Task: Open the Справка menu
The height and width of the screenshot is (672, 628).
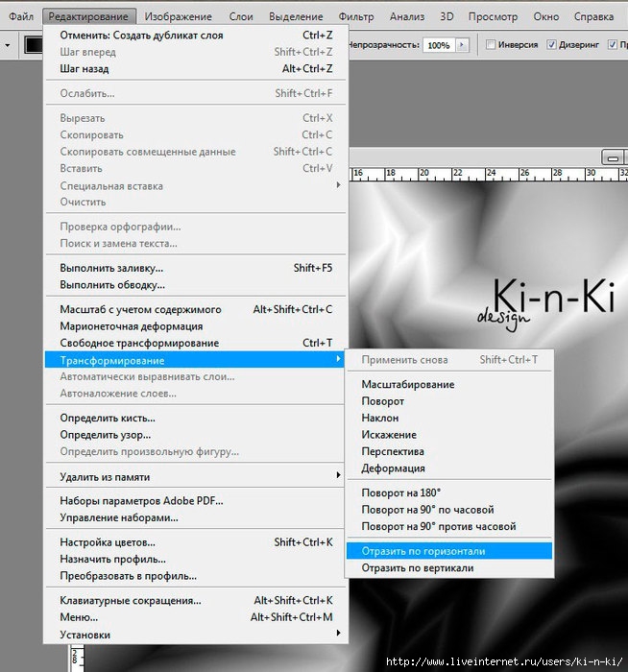Action: 593,16
